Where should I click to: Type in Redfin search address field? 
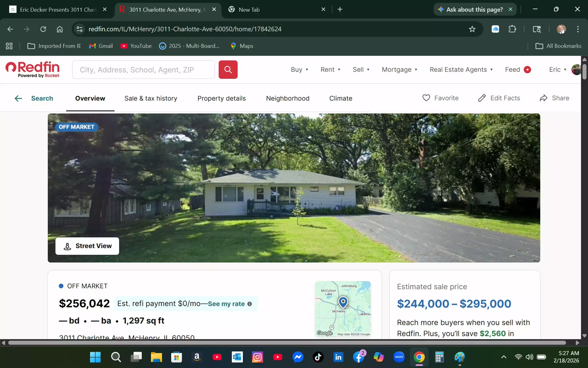(x=143, y=70)
